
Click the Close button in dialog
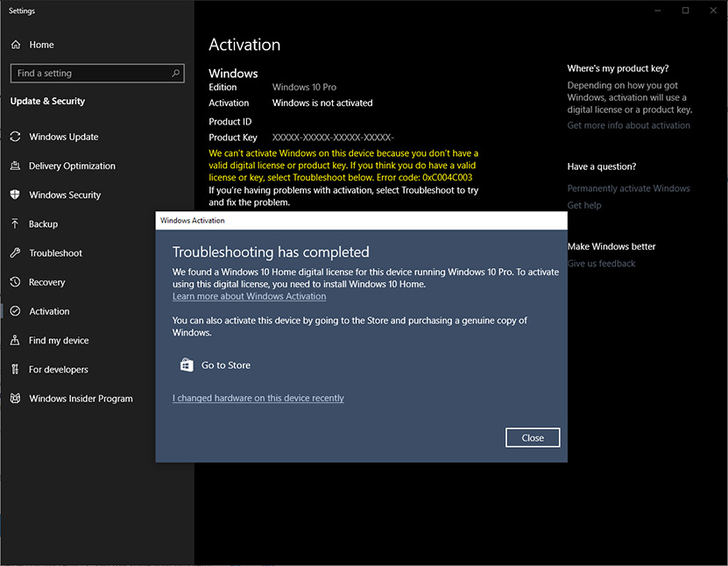(533, 438)
